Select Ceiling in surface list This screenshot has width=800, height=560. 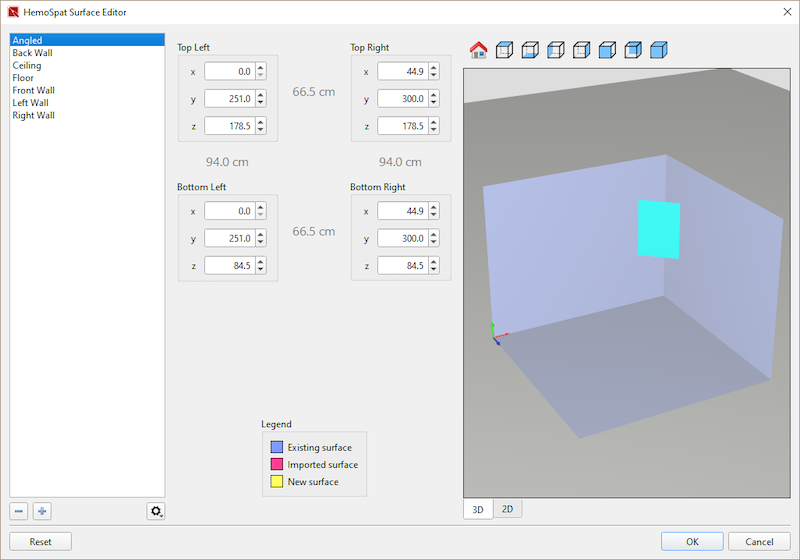tap(87, 65)
